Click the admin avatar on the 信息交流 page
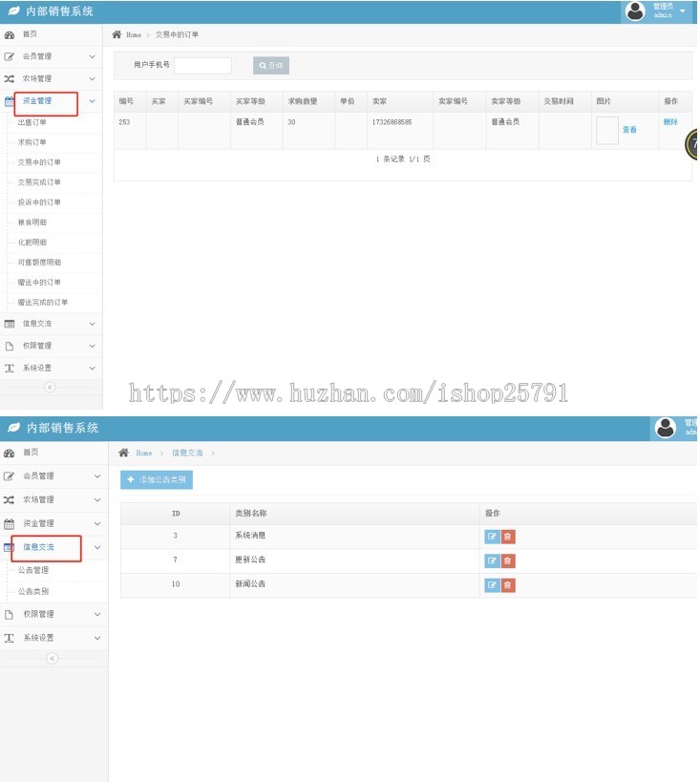The width and height of the screenshot is (700, 782). click(x=665, y=428)
